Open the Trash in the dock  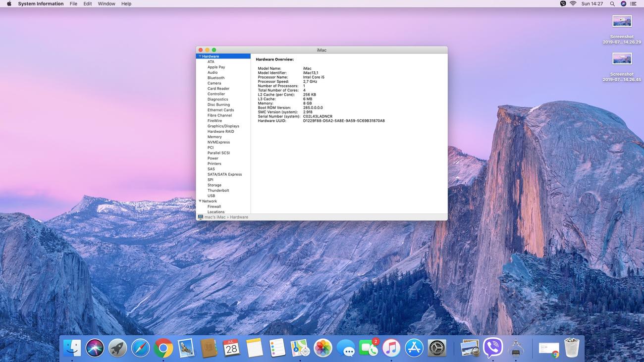pos(572,348)
